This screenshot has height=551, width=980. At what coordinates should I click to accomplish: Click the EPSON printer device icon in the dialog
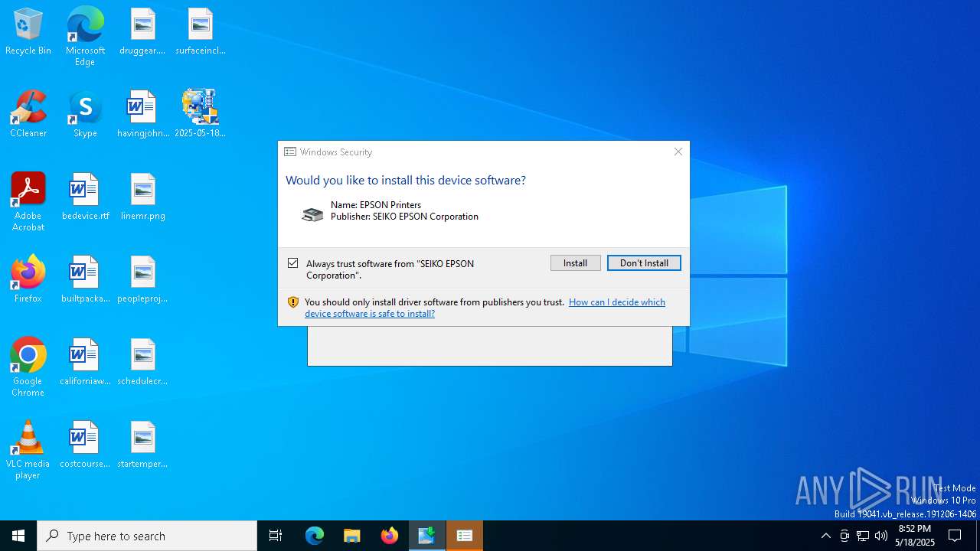(x=312, y=214)
